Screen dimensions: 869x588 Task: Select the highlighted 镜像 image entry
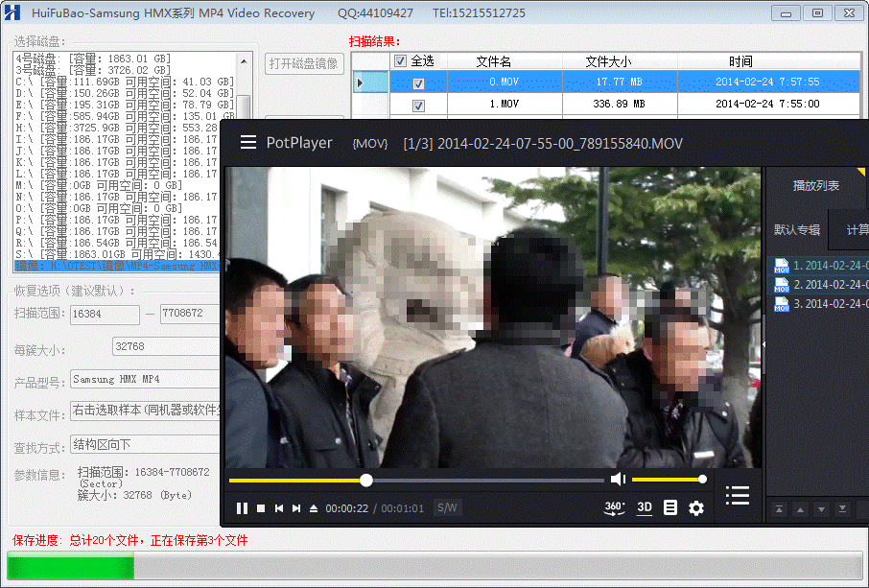117,266
